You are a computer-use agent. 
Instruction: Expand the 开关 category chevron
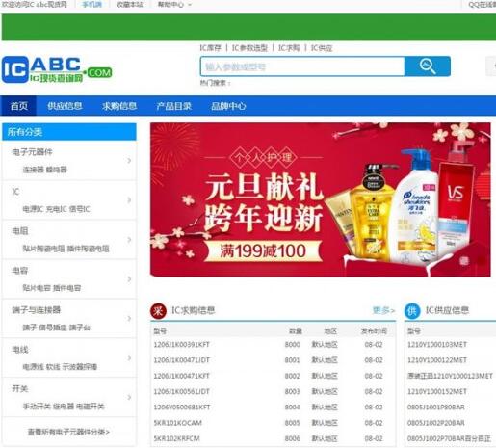pos(129,397)
